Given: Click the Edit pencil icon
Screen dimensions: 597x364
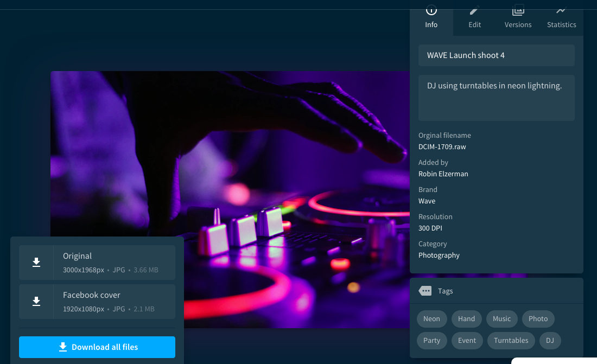Looking at the screenshot, I should click(474, 10).
